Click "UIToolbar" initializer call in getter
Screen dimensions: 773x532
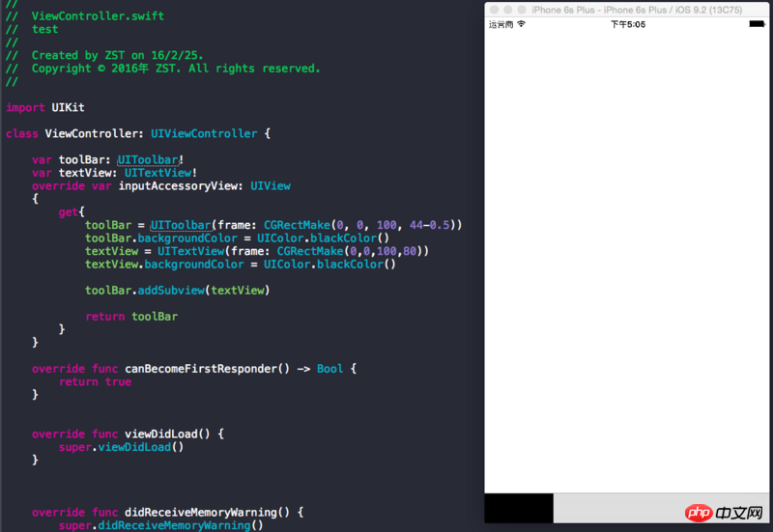181,225
